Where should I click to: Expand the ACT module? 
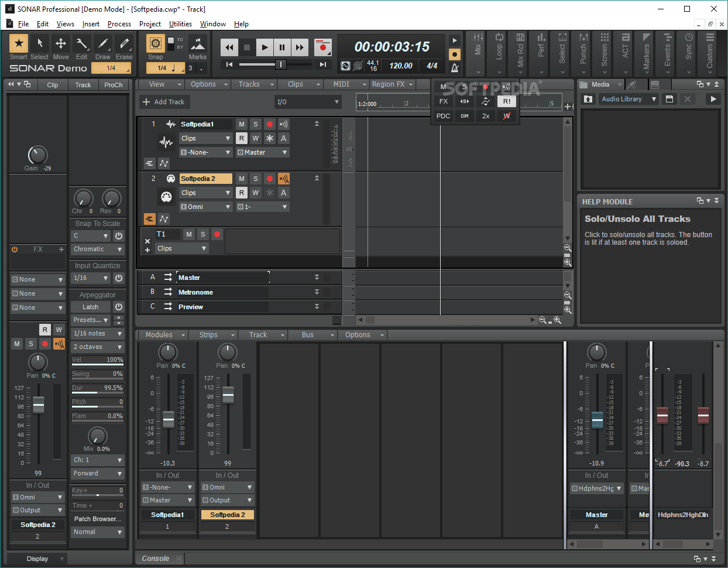(x=625, y=53)
